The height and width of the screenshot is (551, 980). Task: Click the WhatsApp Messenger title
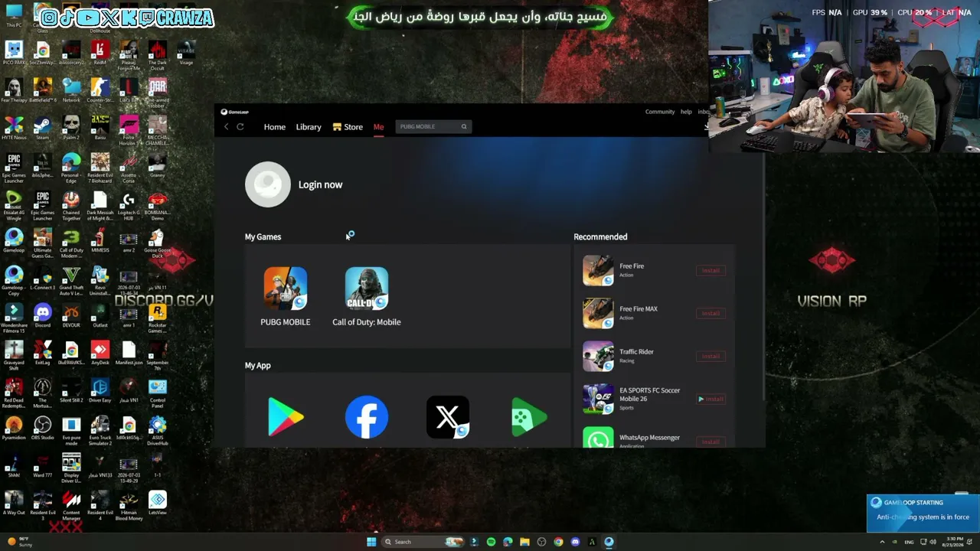point(649,438)
